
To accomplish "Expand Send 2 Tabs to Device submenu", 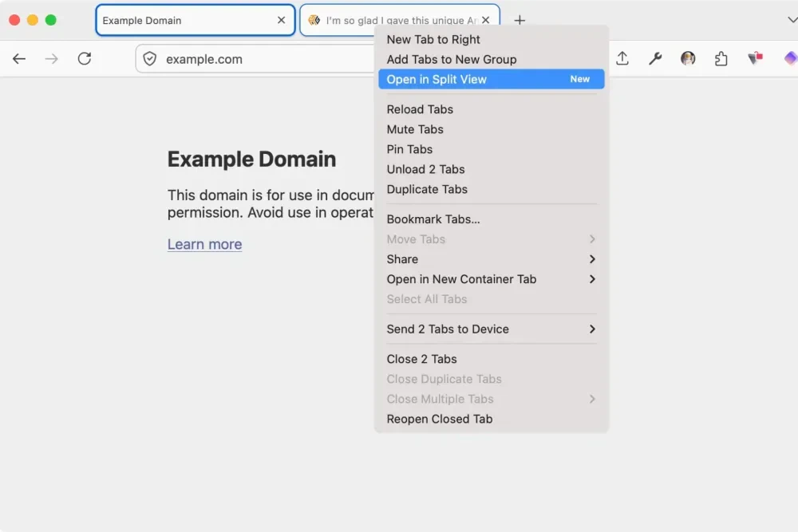I will pos(592,329).
